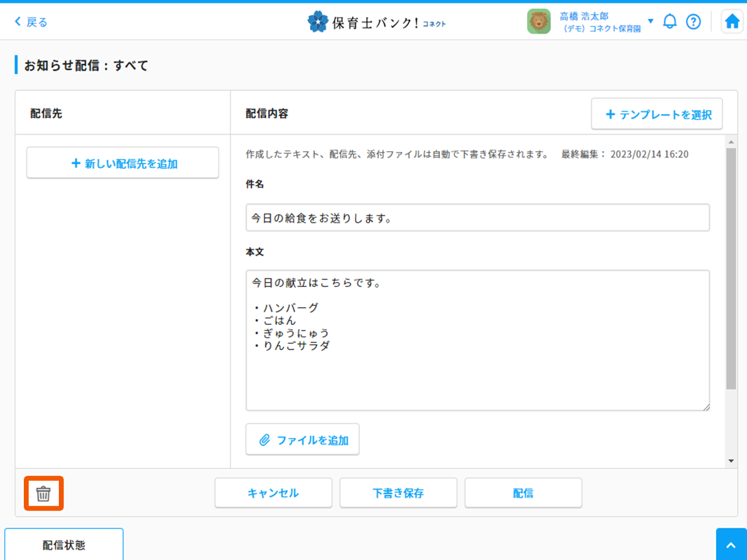747x560 pixels.
Task: Add a recipient via 新しい配信先を追加
Action: coord(123,163)
